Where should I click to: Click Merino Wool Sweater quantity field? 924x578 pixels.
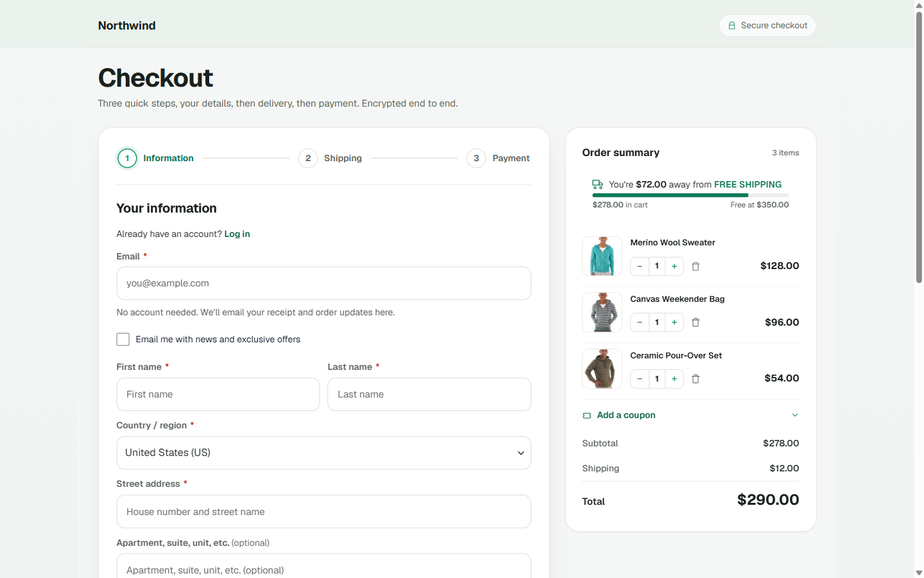click(x=657, y=266)
